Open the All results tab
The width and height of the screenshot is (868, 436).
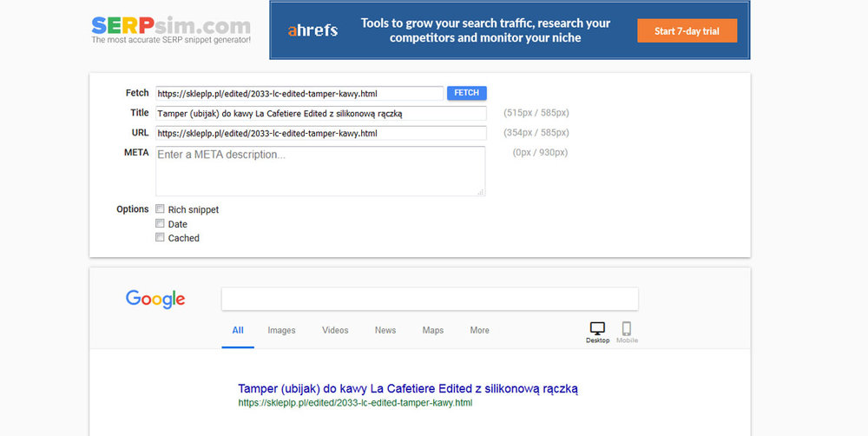(238, 330)
